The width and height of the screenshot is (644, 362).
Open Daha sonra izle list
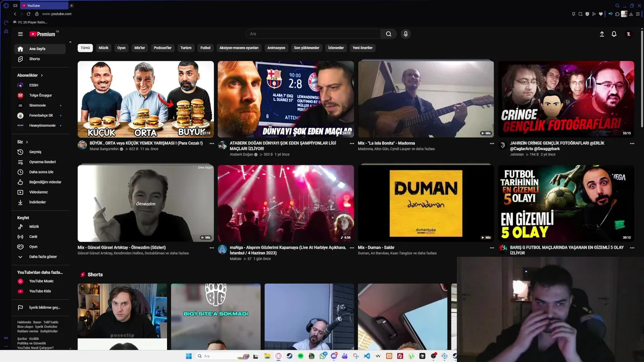click(x=40, y=172)
